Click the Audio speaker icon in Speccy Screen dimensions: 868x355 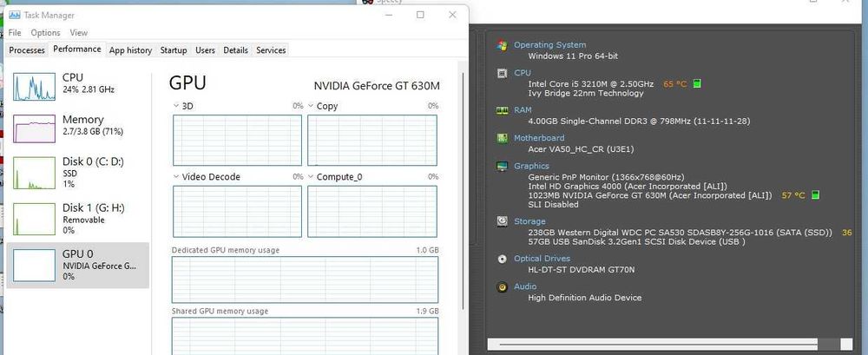[502, 287]
